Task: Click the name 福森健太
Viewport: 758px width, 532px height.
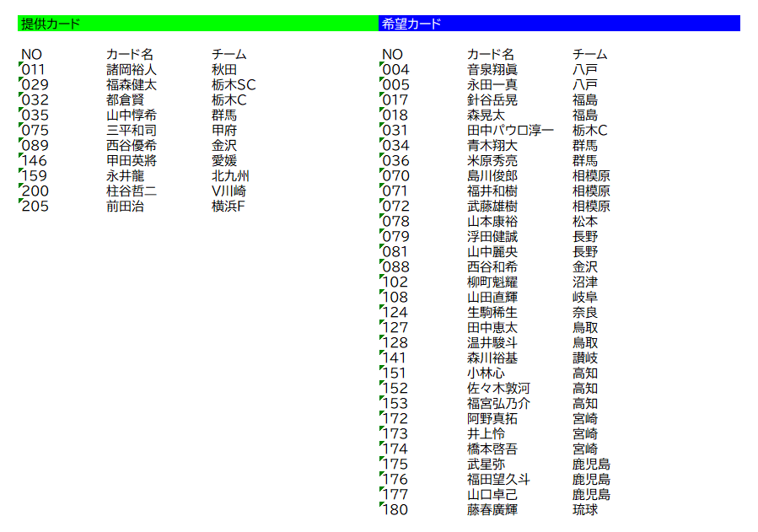Action: (x=131, y=84)
